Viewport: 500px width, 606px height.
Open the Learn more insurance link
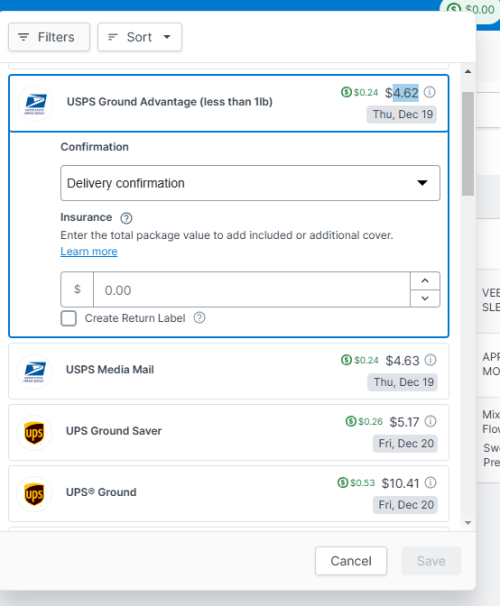point(89,251)
